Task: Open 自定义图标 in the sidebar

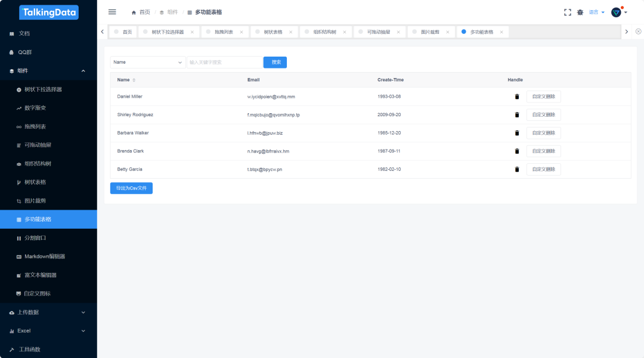Action: 48,294
